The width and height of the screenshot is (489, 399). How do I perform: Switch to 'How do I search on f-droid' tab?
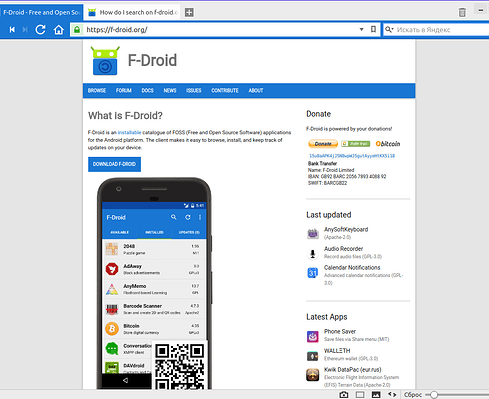(x=133, y=12)
